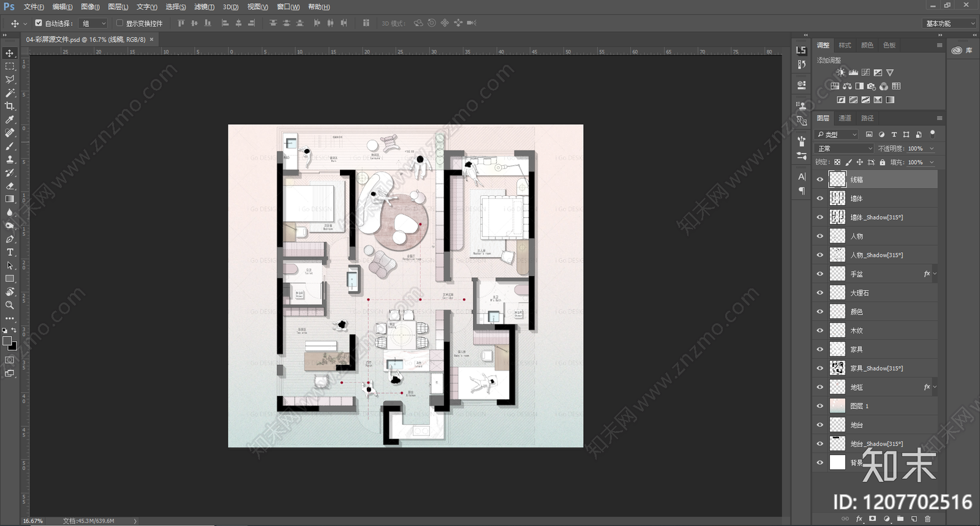Image resolution: width=980 pixels, height=526 pixels.
Task: Open the 滤镜 menu
Action: point(204,7)
